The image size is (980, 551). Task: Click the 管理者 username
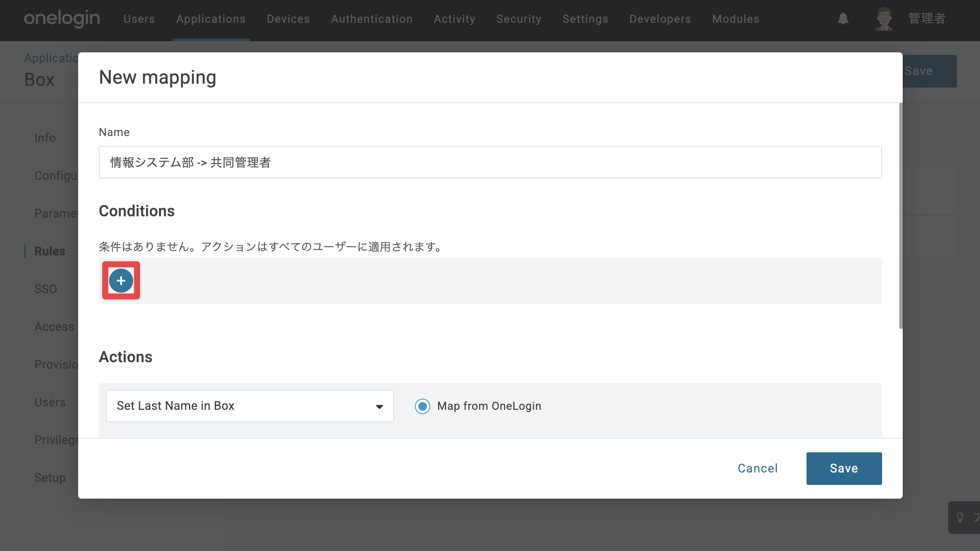click(x=927, y=19)
